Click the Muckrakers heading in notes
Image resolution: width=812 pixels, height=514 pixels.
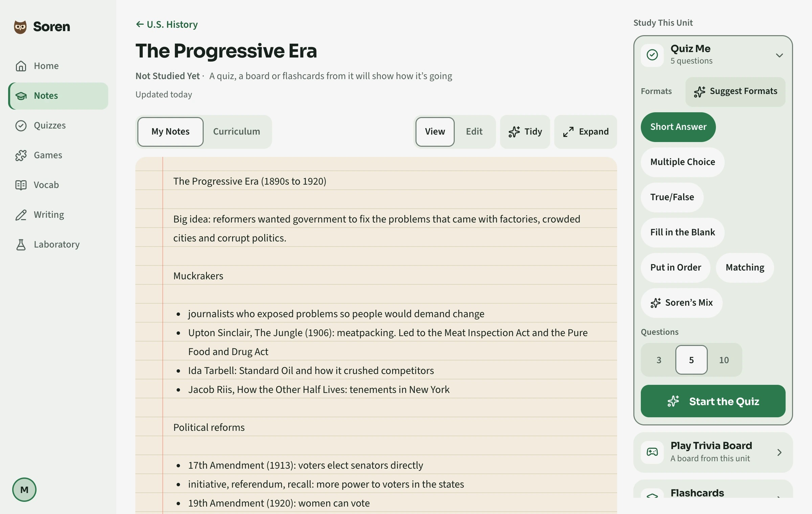(198, 276)
